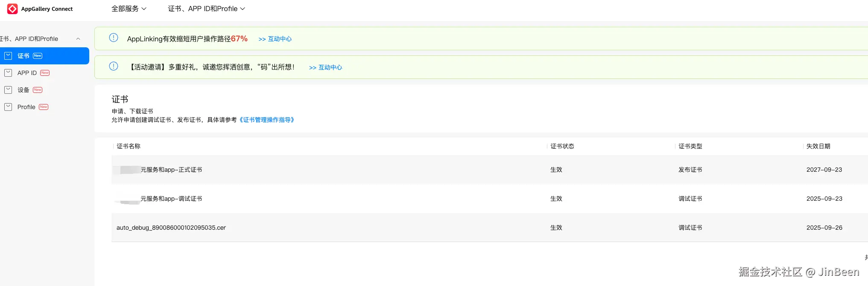Click the 证书状态 column header
This screenshot has width=868, height=286.
[562, 146]
